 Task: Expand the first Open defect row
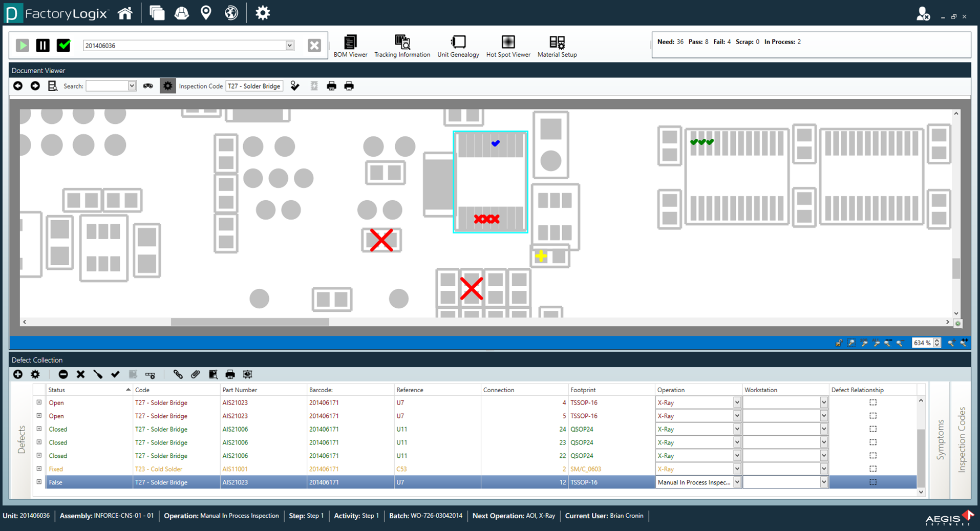pos(39,402)
